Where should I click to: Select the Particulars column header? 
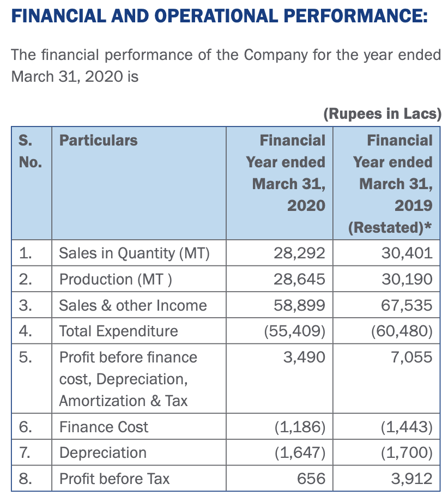[99, 141]
